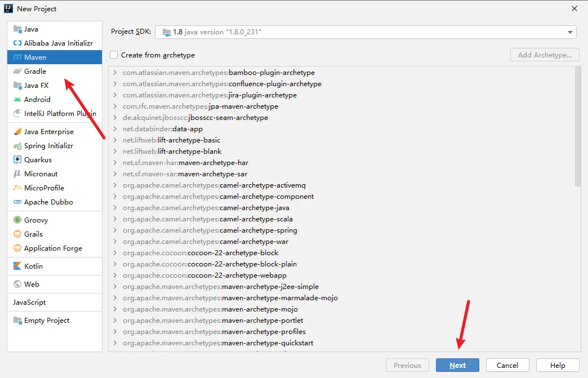Expand camel-archetype-spring tree item
Image resolution: width=588 pixels, height=378 pixels.
(115, 230)
